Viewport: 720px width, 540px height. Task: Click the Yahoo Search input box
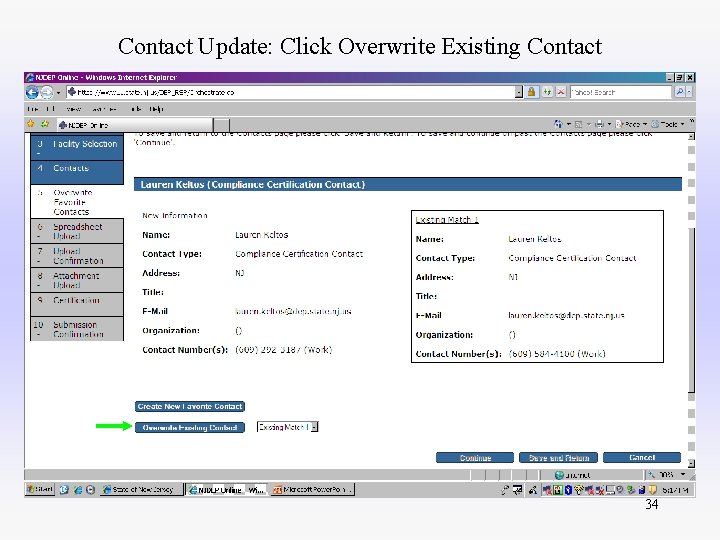620,92
